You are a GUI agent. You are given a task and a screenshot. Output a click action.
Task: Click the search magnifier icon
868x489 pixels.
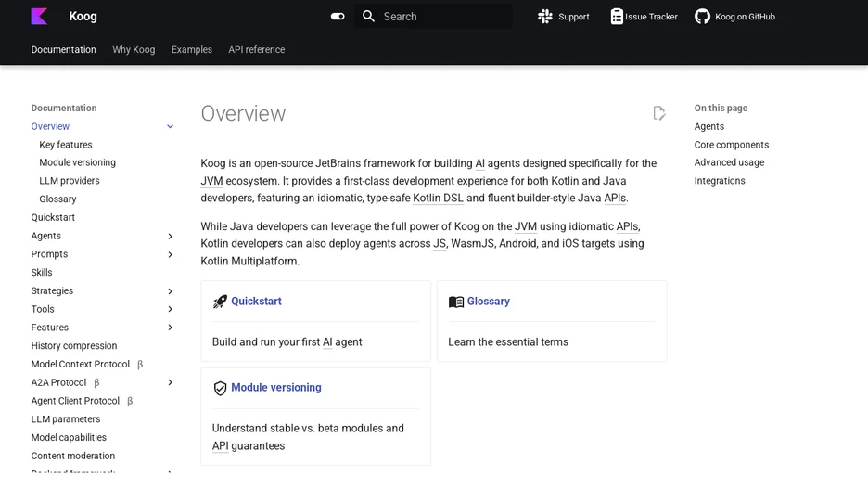pyautogui.click(x=369, y=16)
